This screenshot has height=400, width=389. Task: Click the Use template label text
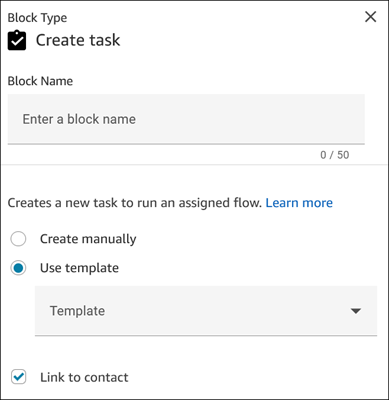tap(79, 268)
